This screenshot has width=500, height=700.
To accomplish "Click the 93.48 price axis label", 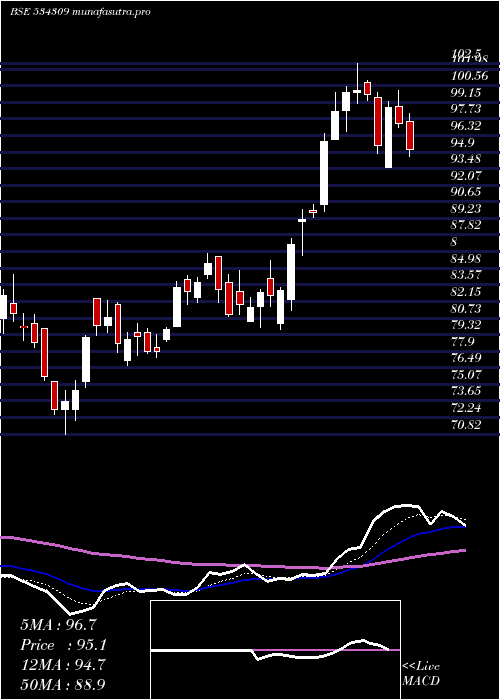I will [x=466, y=159].
